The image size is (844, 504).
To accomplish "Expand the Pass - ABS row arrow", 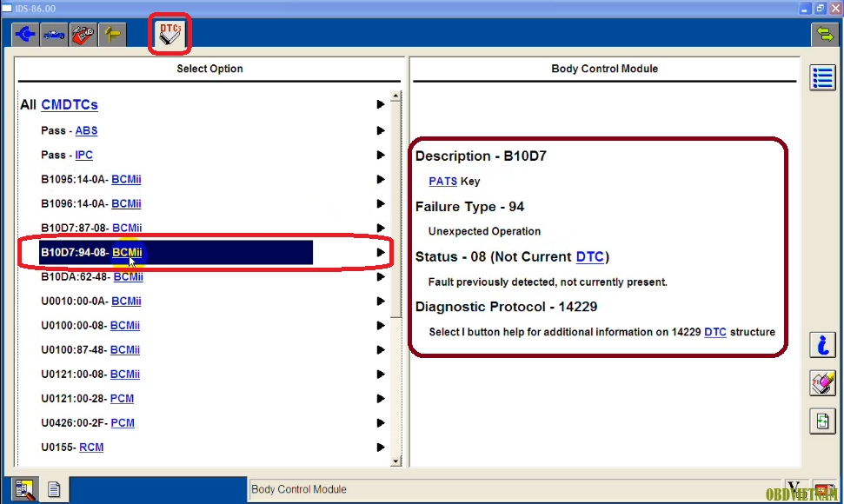I will click(381, 130).
